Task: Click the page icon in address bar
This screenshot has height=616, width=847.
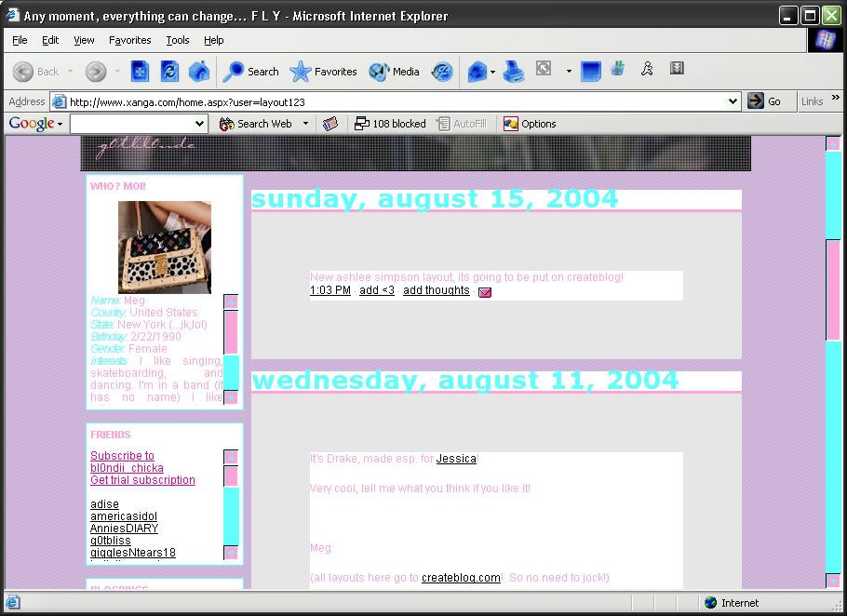Action: [59, 101]
